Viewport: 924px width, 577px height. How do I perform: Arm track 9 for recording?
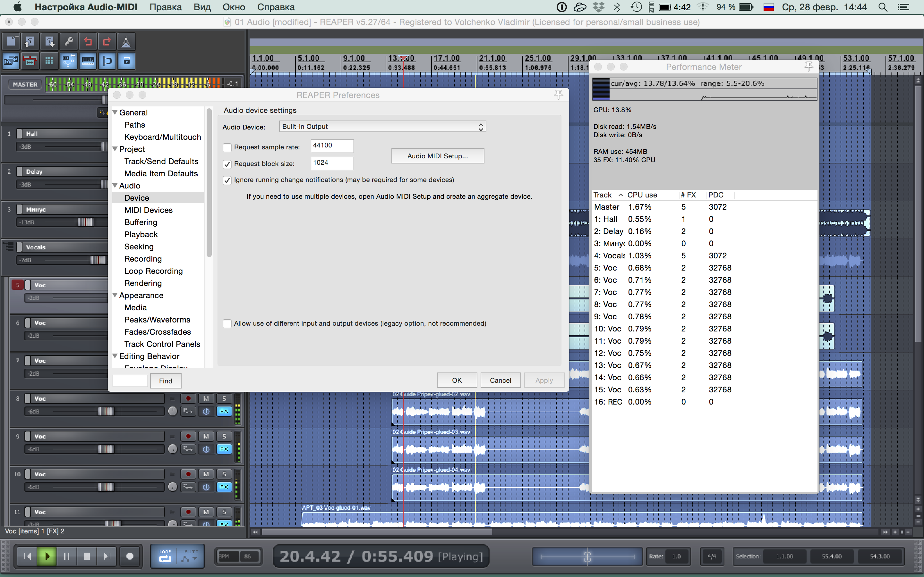188,436
